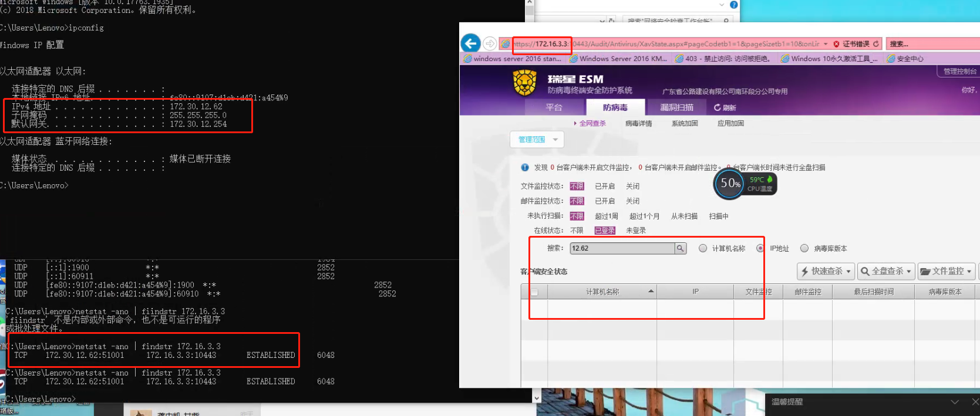Open the '403 - 禁止访问' bookmark
The height and width of the screenshot is (416, 980).
click(723, 59)
